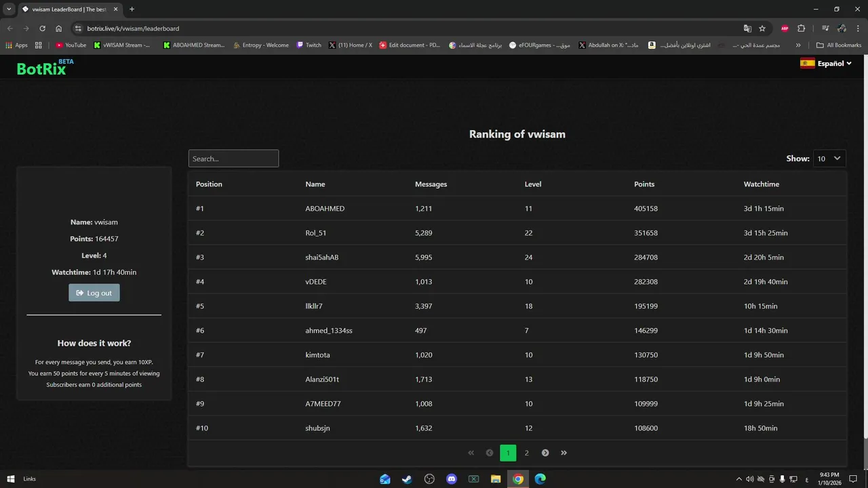Open the Mail app from taskbar
This screenshot has width=868, height=488.
click(385, 479)
